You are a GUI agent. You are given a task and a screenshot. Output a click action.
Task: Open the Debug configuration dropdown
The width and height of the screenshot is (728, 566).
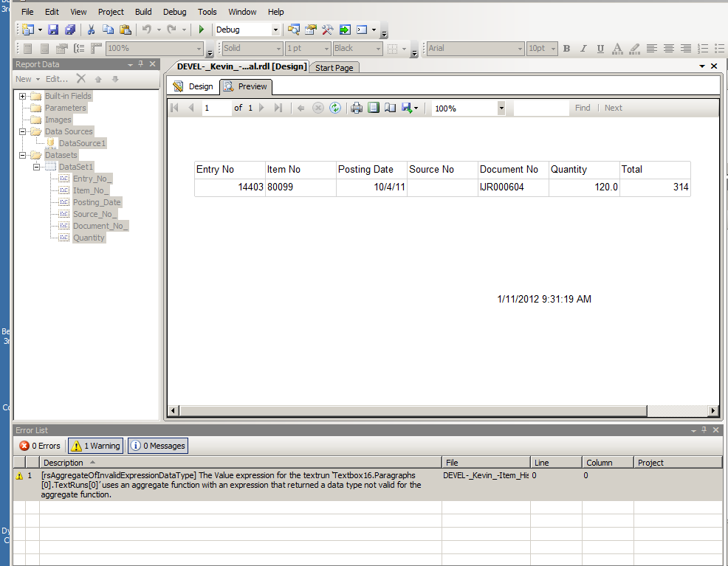pos(276,30)
